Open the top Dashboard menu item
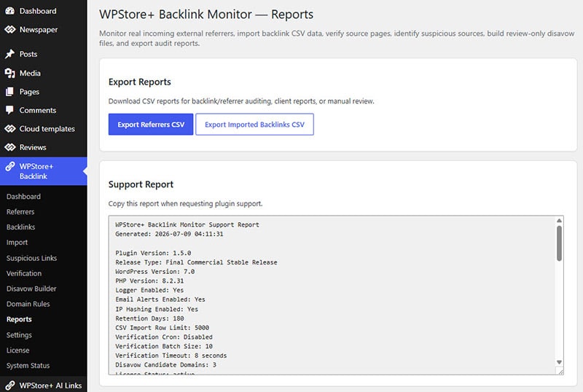Viewport: 583px width, 392px height. point(38,11)
